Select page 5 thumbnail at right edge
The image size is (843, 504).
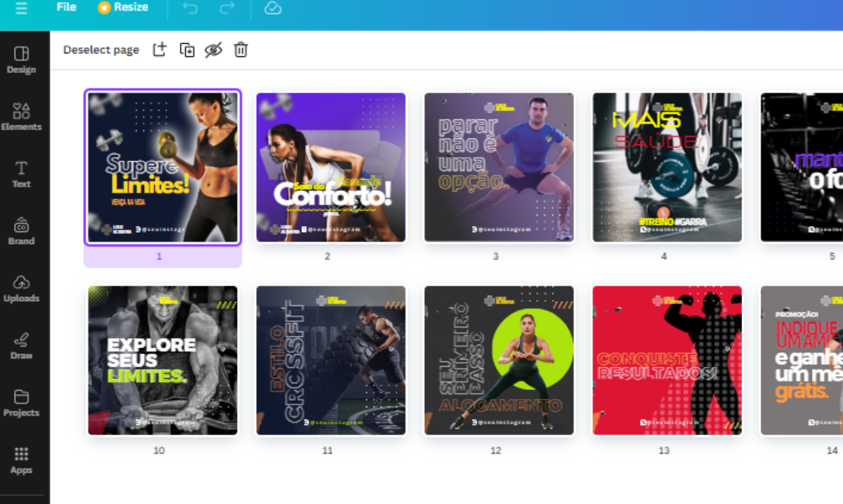(x=802, y=167)
